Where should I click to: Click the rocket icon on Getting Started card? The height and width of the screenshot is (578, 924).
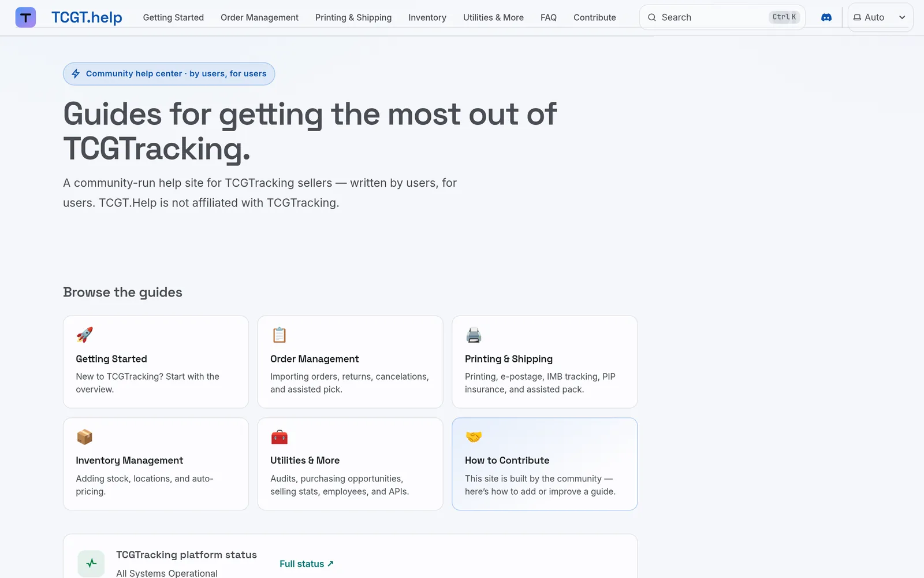coord(84,335)
